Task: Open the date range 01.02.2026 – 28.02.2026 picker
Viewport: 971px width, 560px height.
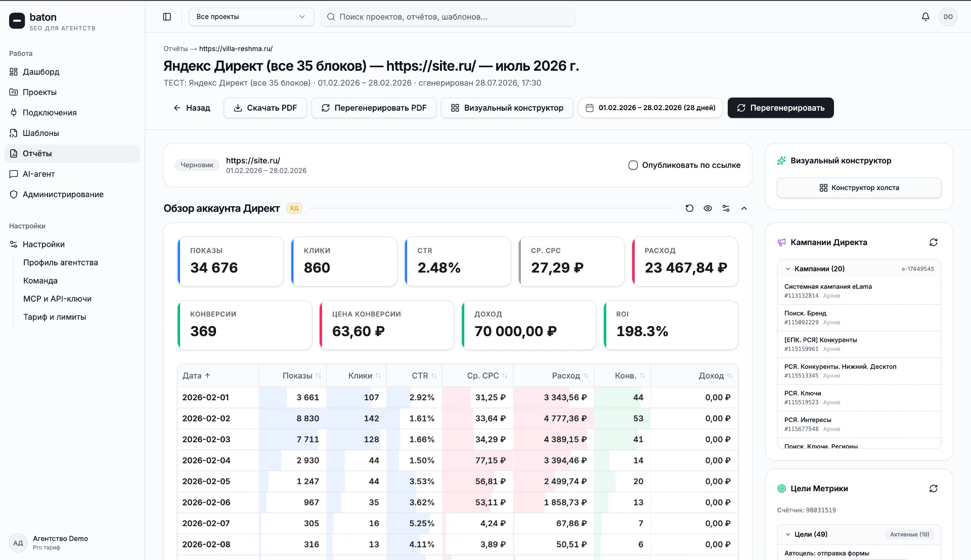Action: (x=650, y=108)
